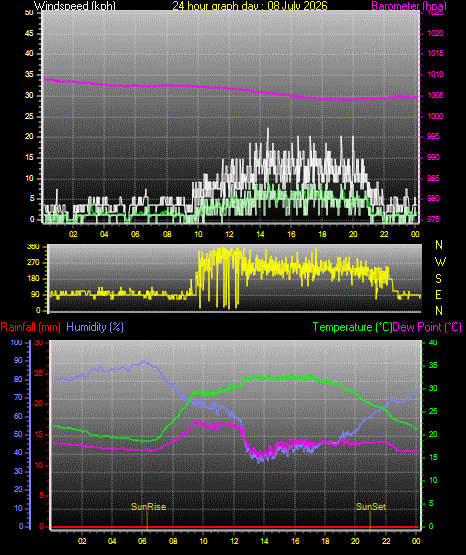Select the Barometer (hpa) axis title
This screenshot has width=466, height=555.
[409, 6]
